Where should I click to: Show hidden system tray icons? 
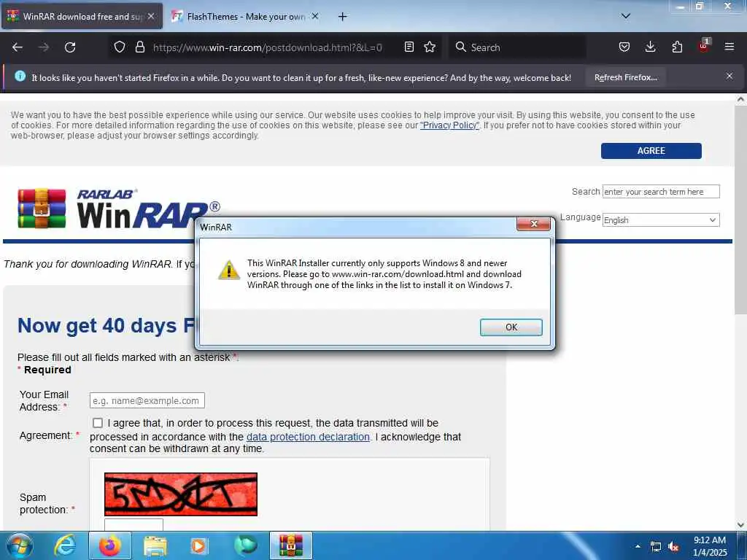click(x=638, y=546)
